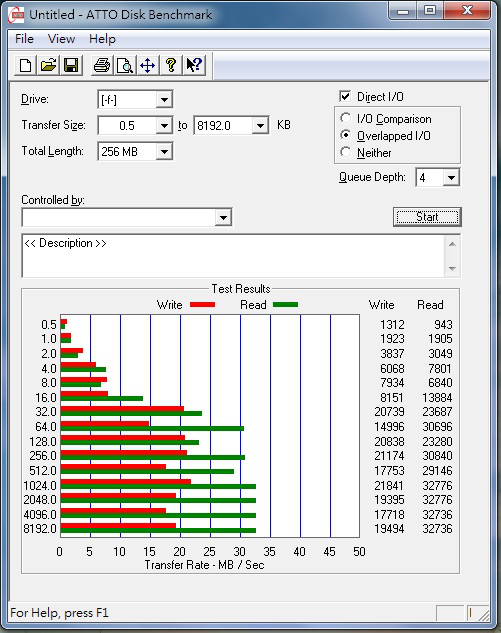Click the description box scroll down arrow

tap(452, 269)
